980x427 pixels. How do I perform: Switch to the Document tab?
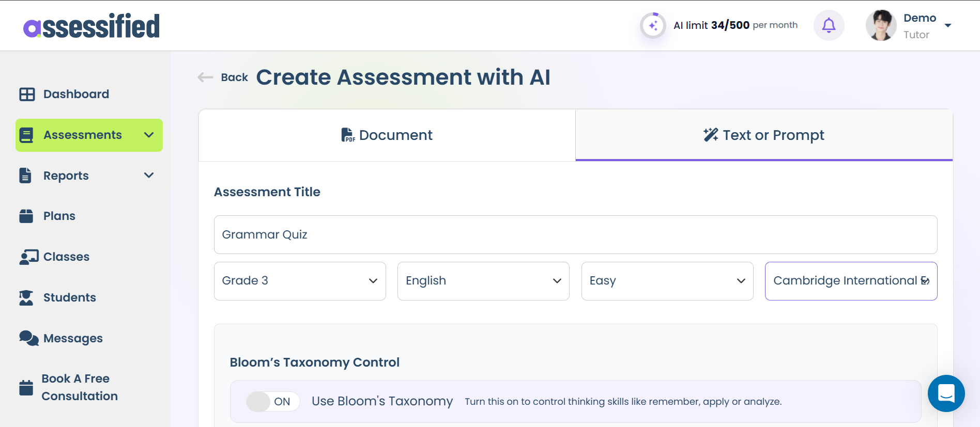click(387, 135)
